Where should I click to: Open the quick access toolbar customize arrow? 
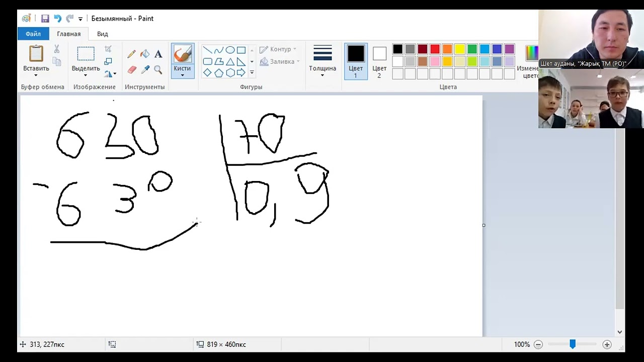tap(80, 19)
